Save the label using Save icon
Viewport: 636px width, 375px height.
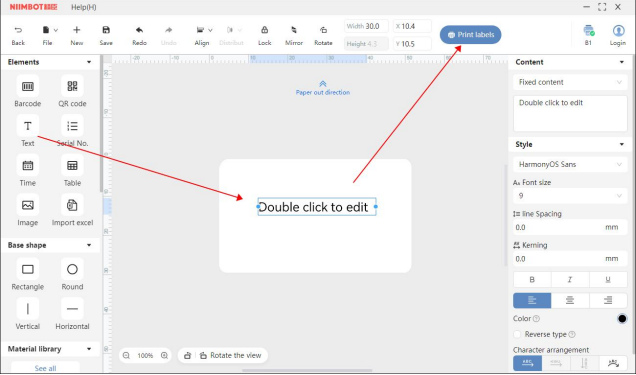click(106, 30)
